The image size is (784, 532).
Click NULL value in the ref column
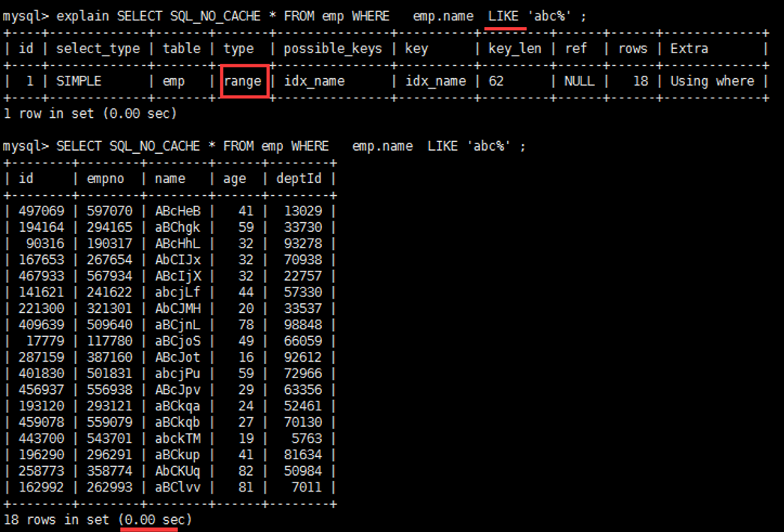579,81
